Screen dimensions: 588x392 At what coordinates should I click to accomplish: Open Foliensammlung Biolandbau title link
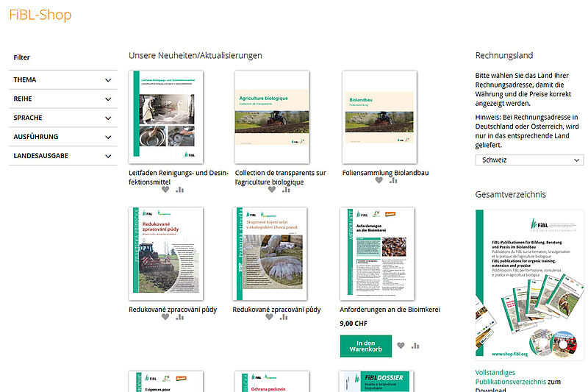(x=385, y=173)
